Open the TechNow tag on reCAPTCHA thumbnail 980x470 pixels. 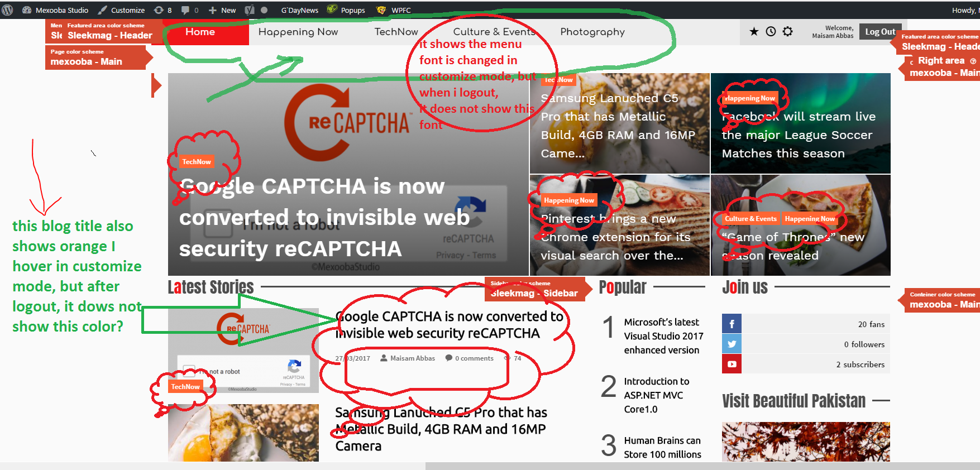(185, 387)
